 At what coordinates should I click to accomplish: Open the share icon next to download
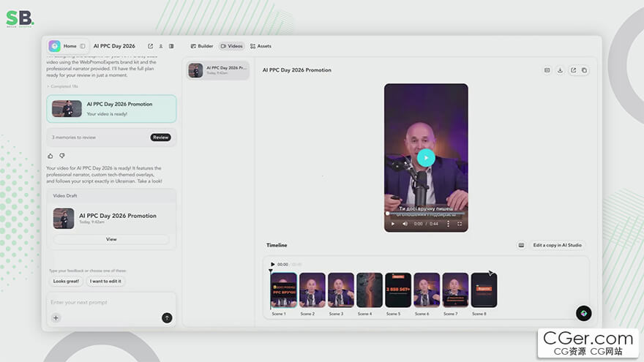pyautogui.click(x=573, y=70)
